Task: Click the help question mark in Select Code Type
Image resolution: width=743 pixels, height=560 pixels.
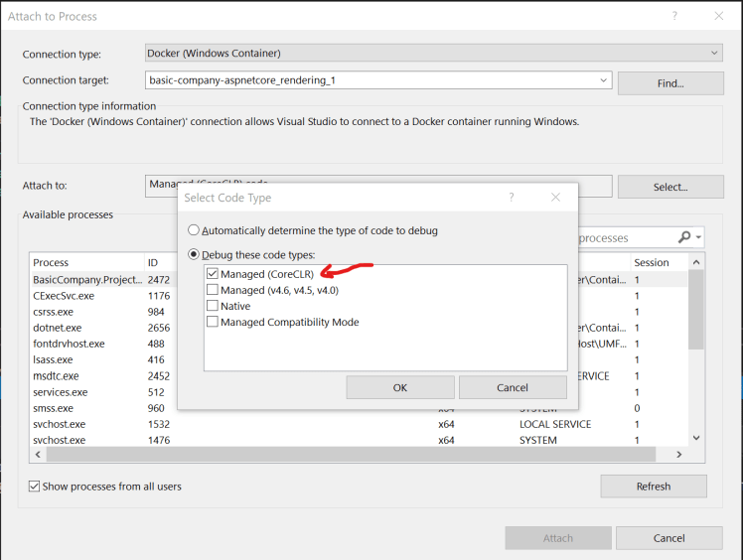Action: 512,198
